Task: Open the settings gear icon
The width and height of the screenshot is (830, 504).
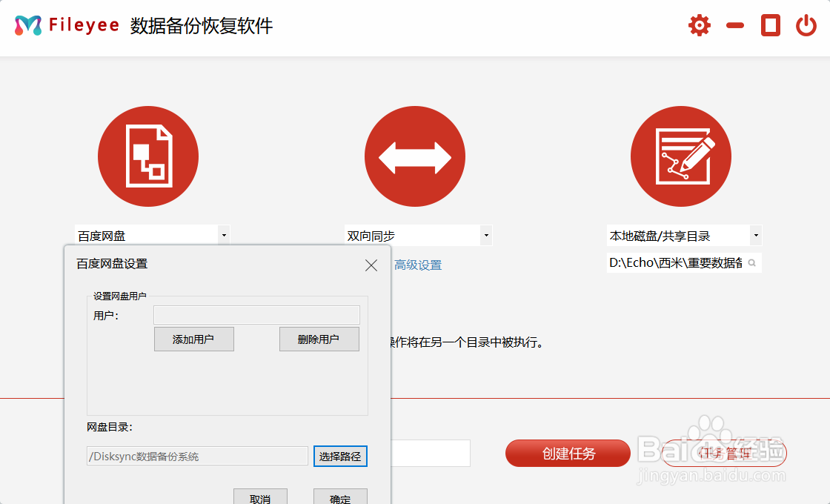Action: click(x=698, y=24)
